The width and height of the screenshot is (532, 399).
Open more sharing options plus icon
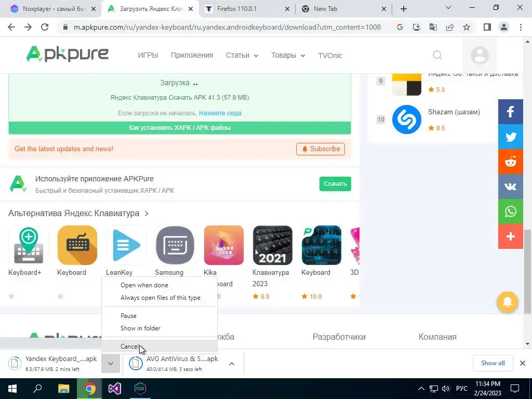click(x=511, y=236)
